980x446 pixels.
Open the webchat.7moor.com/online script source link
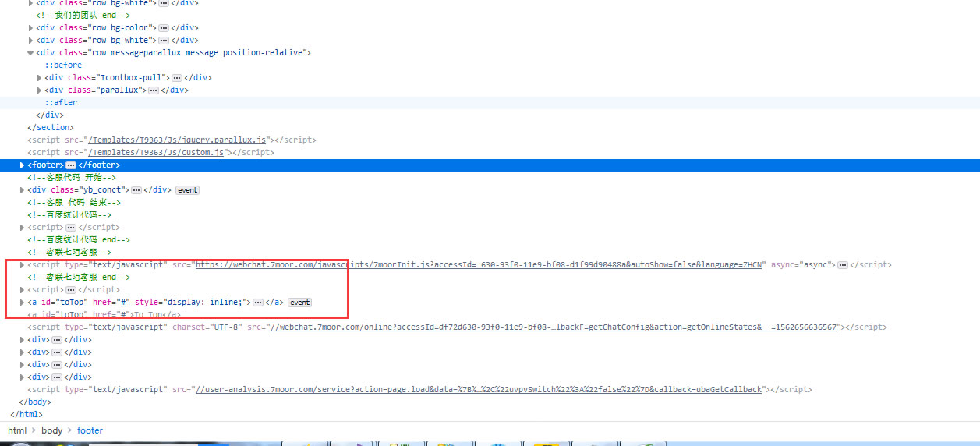[554, 327]
